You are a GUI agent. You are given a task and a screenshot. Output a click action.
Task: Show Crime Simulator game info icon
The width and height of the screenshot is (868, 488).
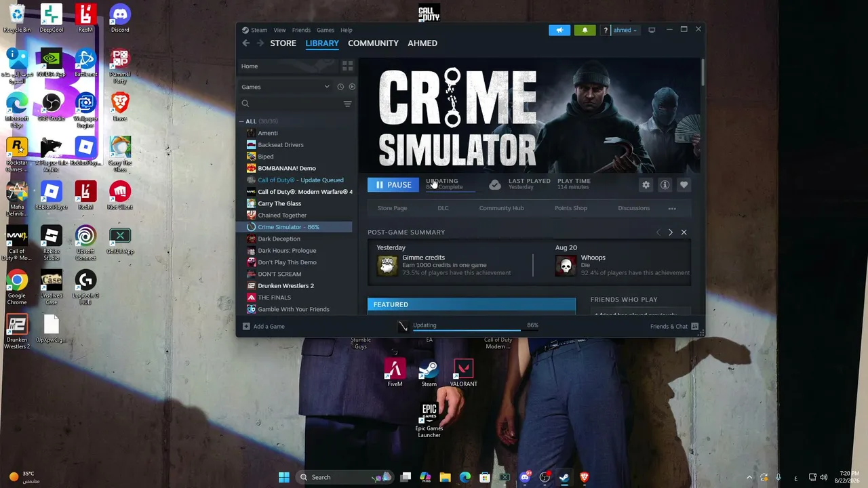click(x=665, y=185)
